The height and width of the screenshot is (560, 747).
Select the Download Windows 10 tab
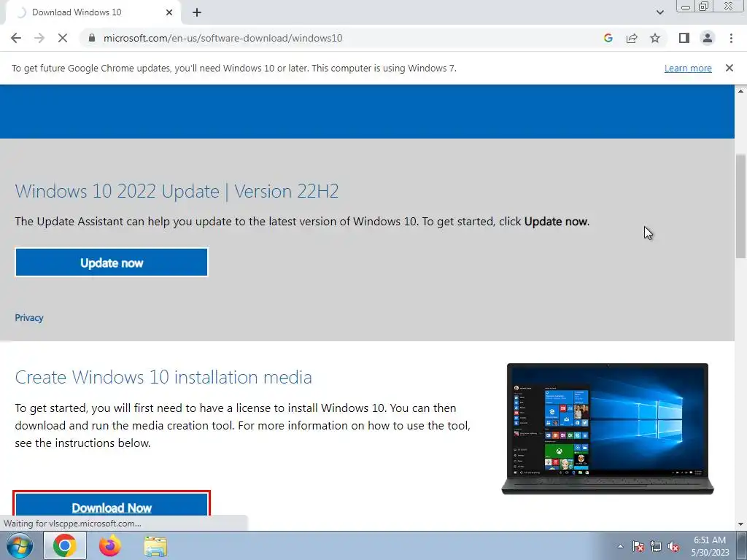93,12
